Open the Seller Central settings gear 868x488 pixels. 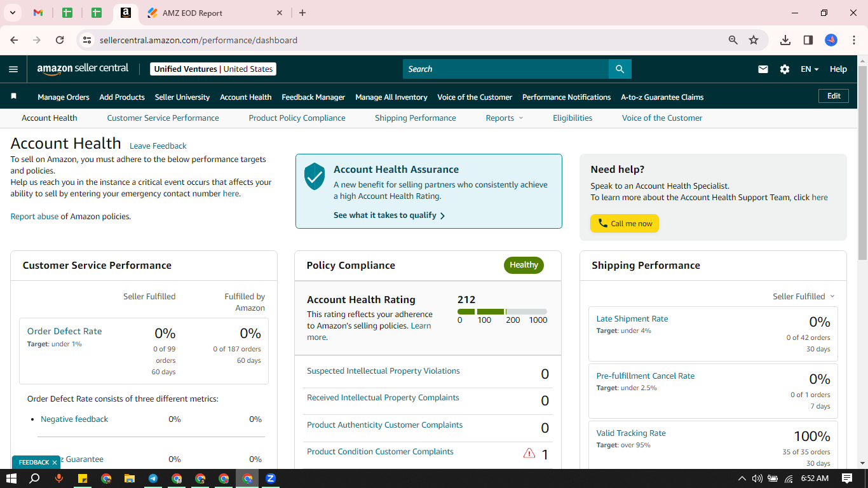[x=785, y=69]
